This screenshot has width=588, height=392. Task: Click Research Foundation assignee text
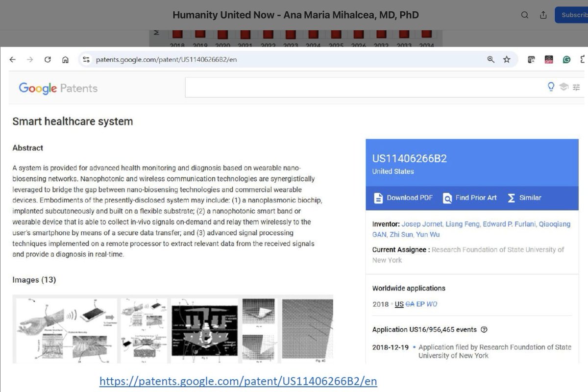coord(468,255)
